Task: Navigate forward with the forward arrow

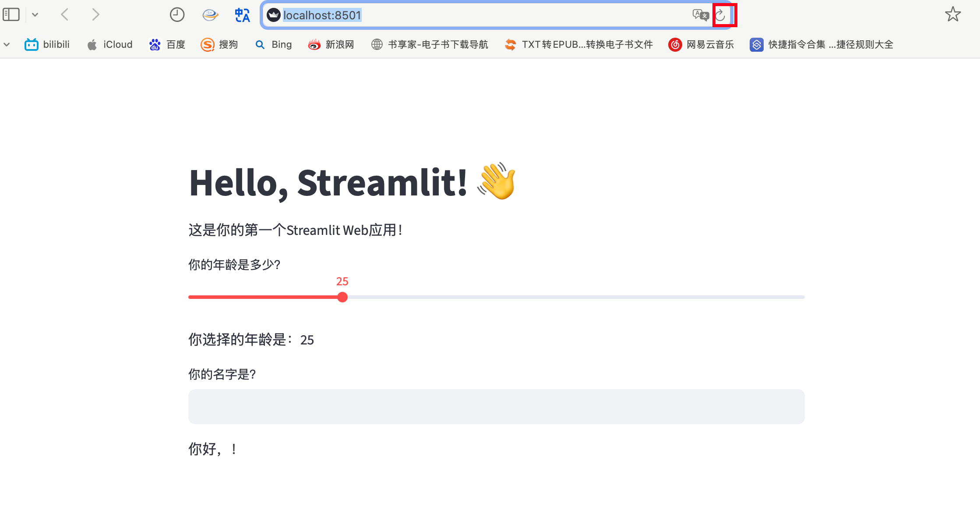Action: [95, 14]
